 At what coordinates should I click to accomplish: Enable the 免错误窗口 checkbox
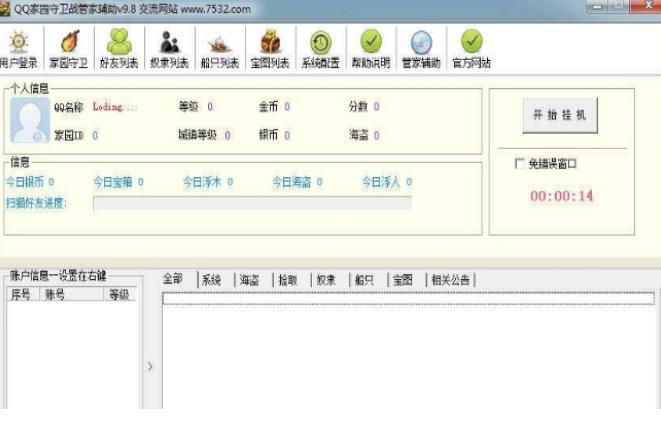[x=520, y=164]
